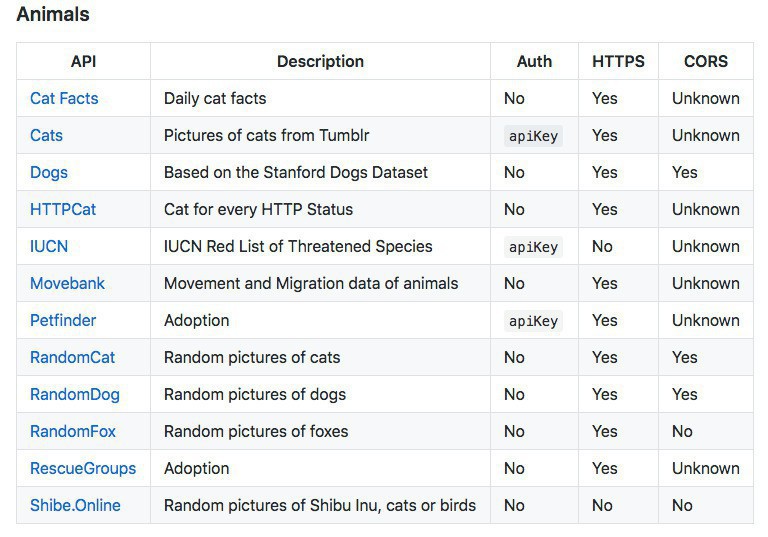Screen dimensions: 768x537
Task: Visit the HTTPCat API link
Action: 63,209
